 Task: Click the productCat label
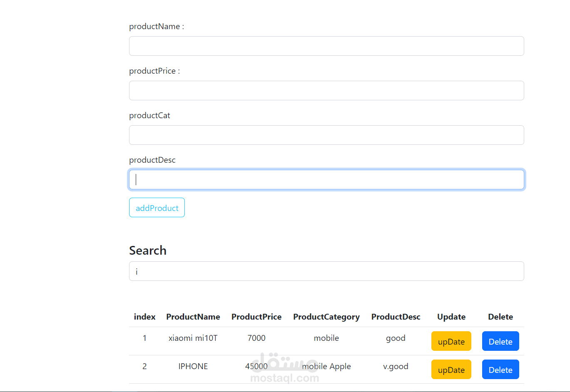(x=150, y=115)
